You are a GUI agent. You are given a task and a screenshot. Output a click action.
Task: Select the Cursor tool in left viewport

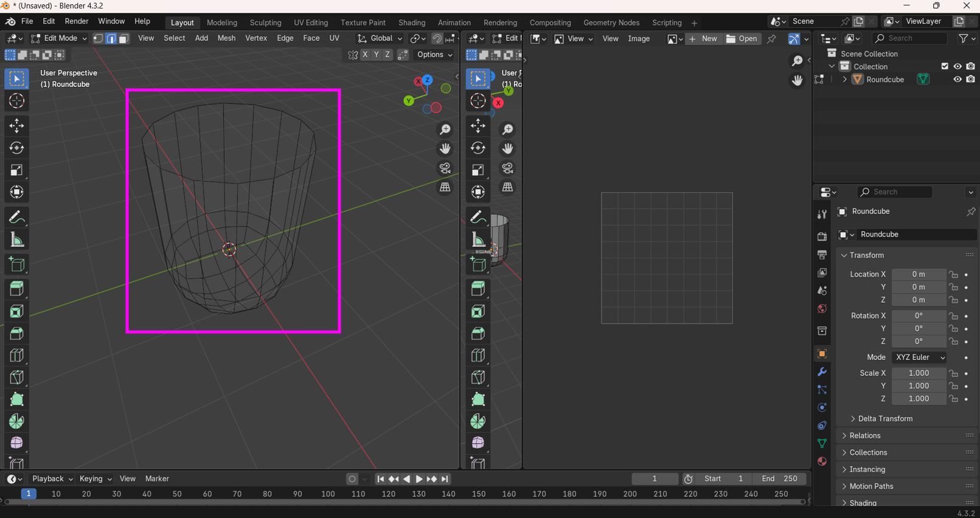[x=16, y=101]
